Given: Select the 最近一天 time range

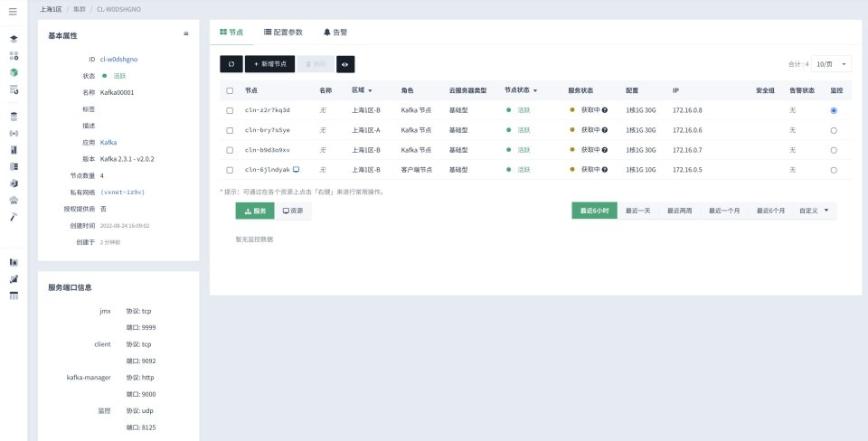Looking at the screenshot, I should (638, 210).
